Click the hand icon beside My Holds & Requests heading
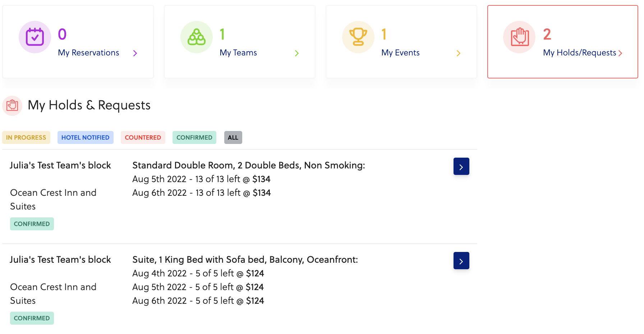Screen dimensions: 644x334 pyautogui.click(x=12, y=105)
